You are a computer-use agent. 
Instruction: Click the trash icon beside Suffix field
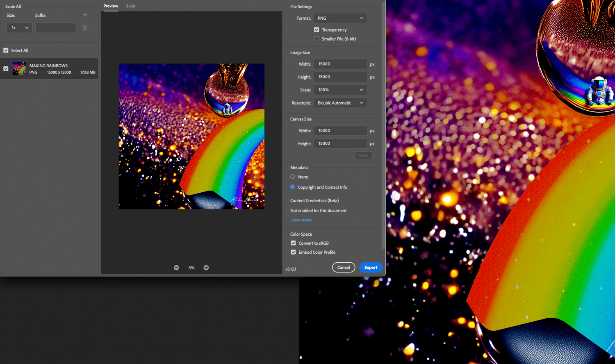click(85, 28)
